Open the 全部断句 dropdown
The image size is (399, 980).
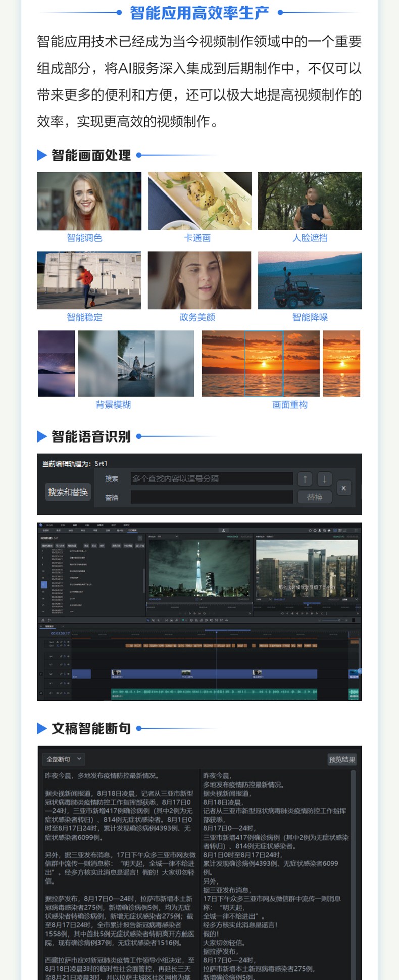tap(64, 759)
